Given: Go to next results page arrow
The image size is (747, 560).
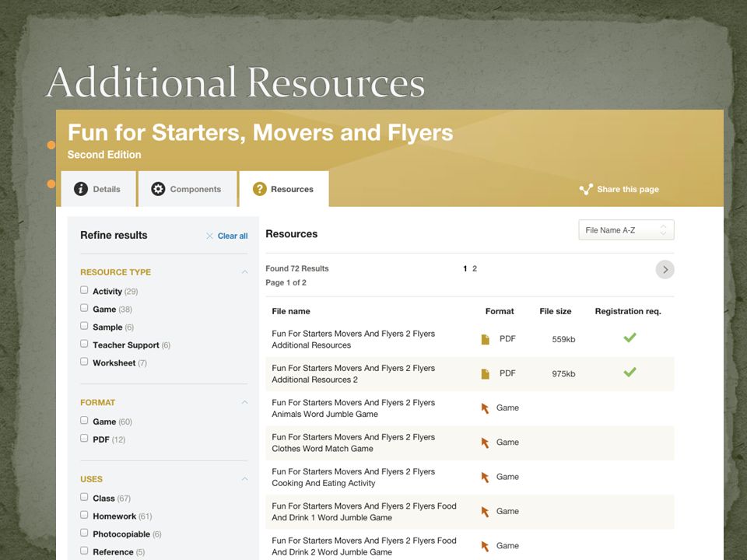Looking at the screenshot, I should pos(665,270).
